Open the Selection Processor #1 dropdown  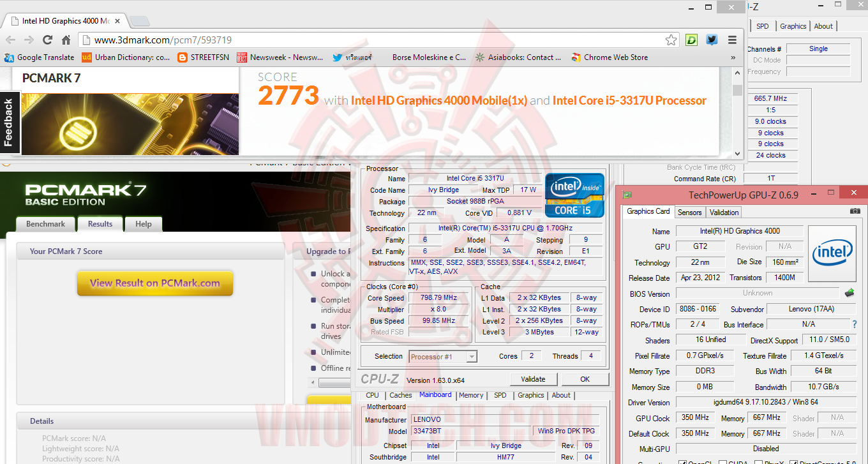click(443, 357)
